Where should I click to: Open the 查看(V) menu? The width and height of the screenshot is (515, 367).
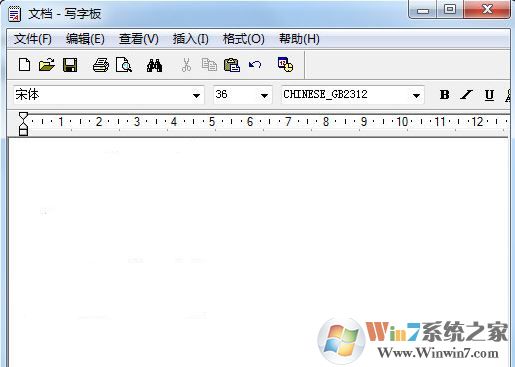139,39
